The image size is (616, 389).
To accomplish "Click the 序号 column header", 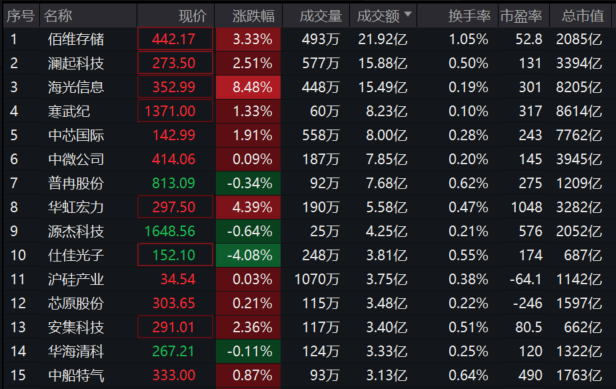I will [21, 16].
